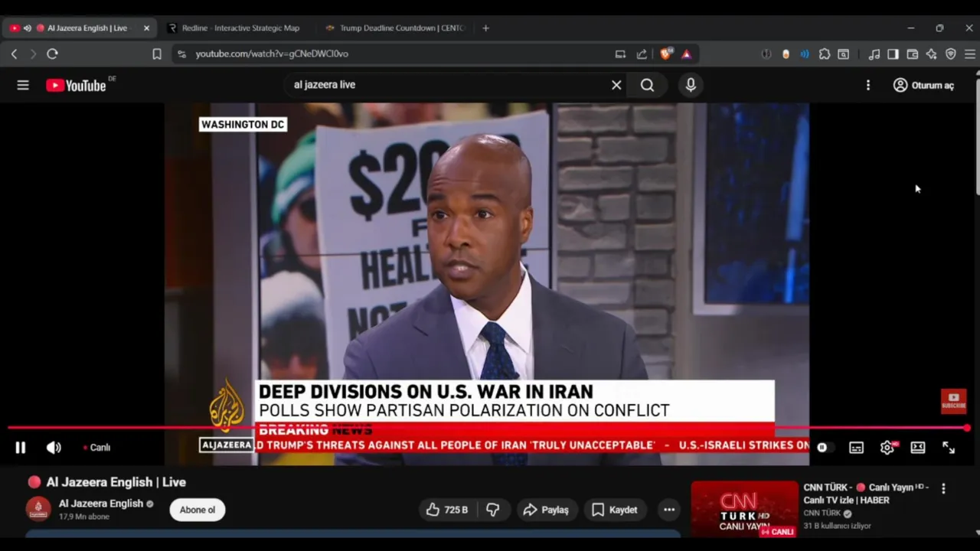Open CNN TÜRK video thumbnail
This screenshot has width=980, height=551.
744,509
